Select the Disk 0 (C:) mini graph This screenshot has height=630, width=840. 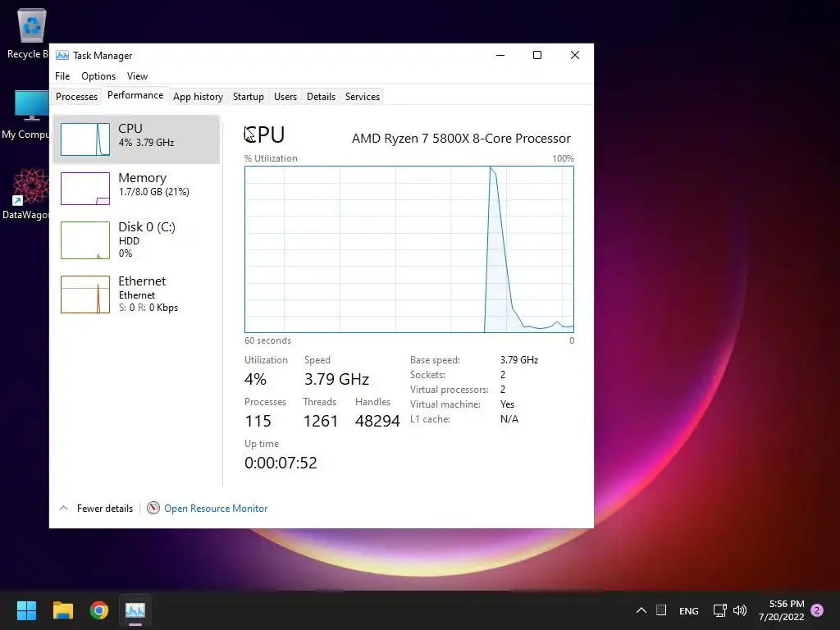pyautogui.click(x=85, y=240)
